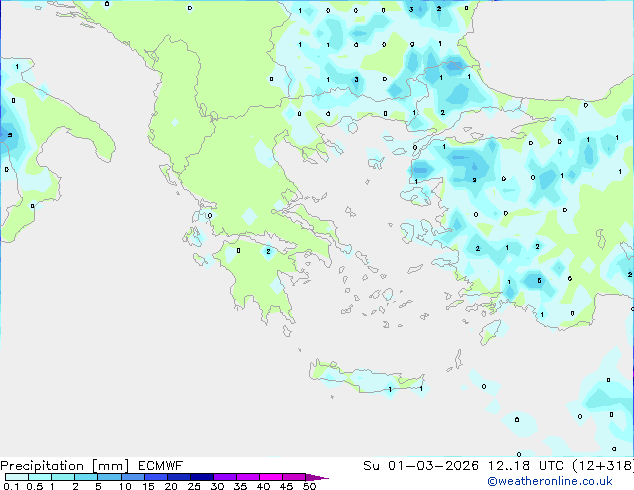
Task: Pick the 35–40 mm violet legend swatch
Action: click(x=247, y=477)
